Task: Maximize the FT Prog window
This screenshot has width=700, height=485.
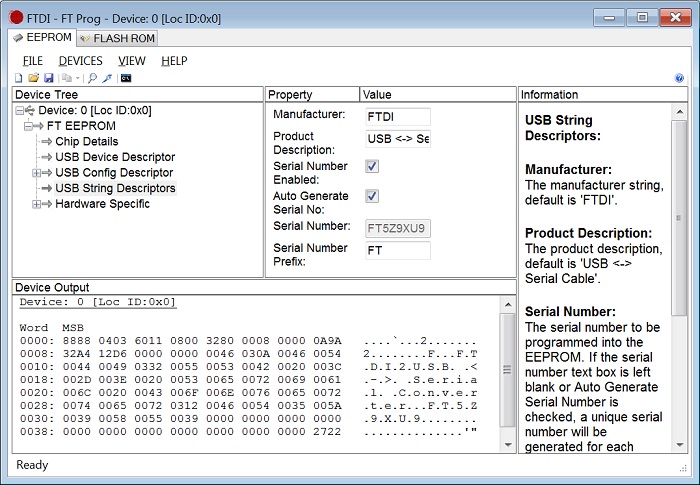Action: (x=642, y=18)
